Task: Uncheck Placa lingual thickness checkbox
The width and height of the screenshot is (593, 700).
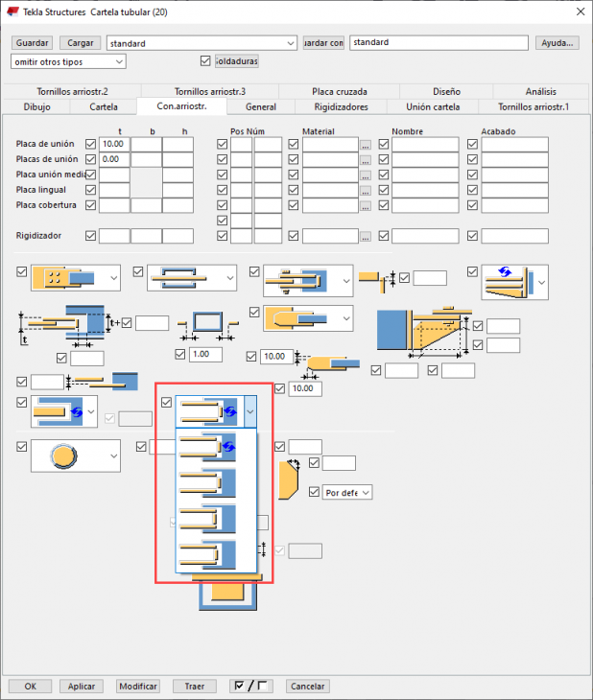Action: [x=91, y=190]
